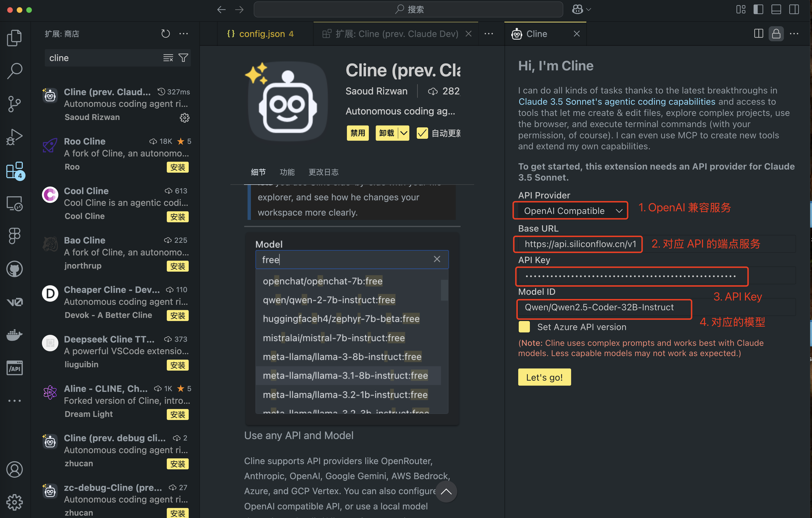This screenshot has width=812, height=518.
Task: Install Cheaper Cline extension
Action: pos(177,316)
